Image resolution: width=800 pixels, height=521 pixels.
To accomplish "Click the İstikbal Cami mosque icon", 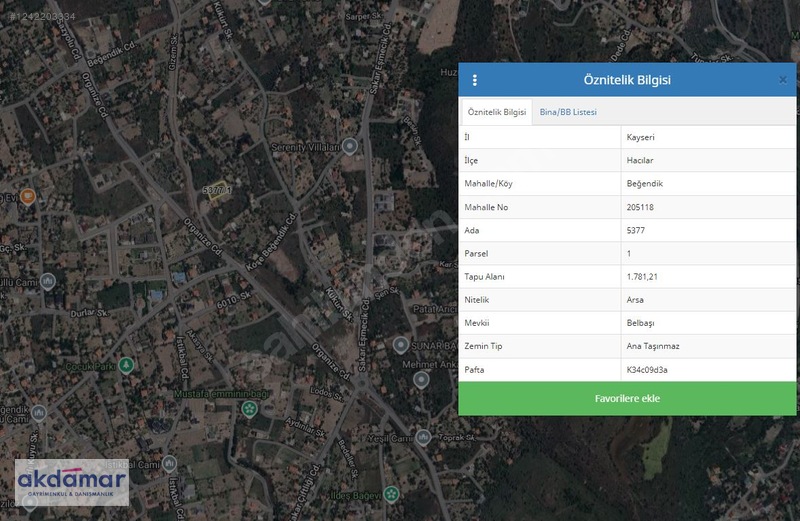I will pos(169,464).
